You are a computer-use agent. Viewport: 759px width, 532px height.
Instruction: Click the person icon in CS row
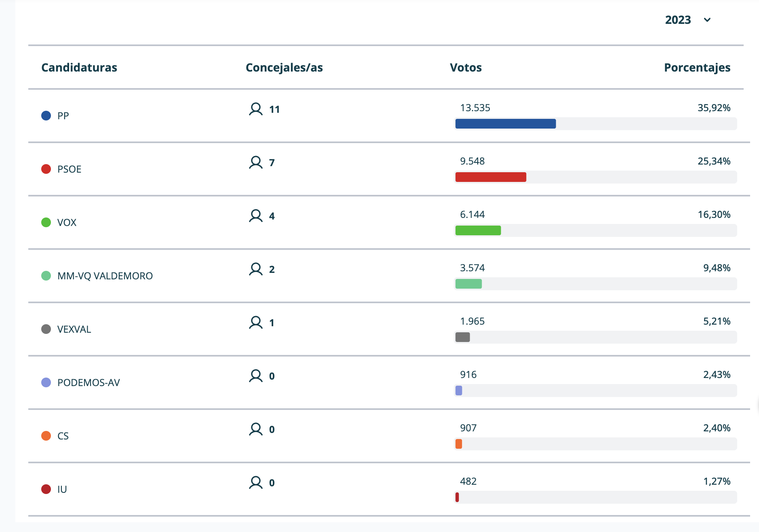255,429
